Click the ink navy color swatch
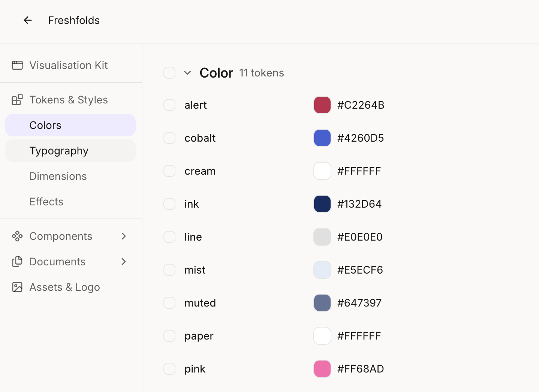This screenshot has width=539, height=392. 322,204
